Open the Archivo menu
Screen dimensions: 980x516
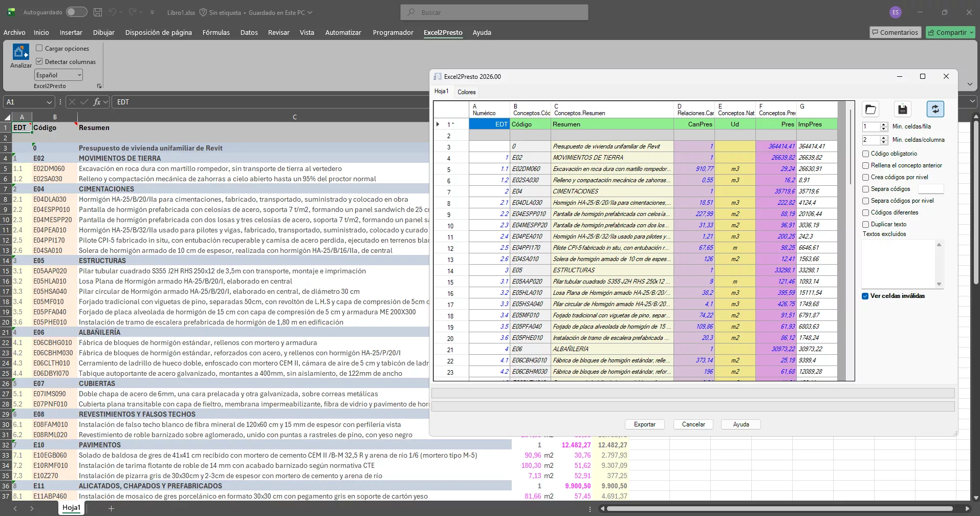14,32
